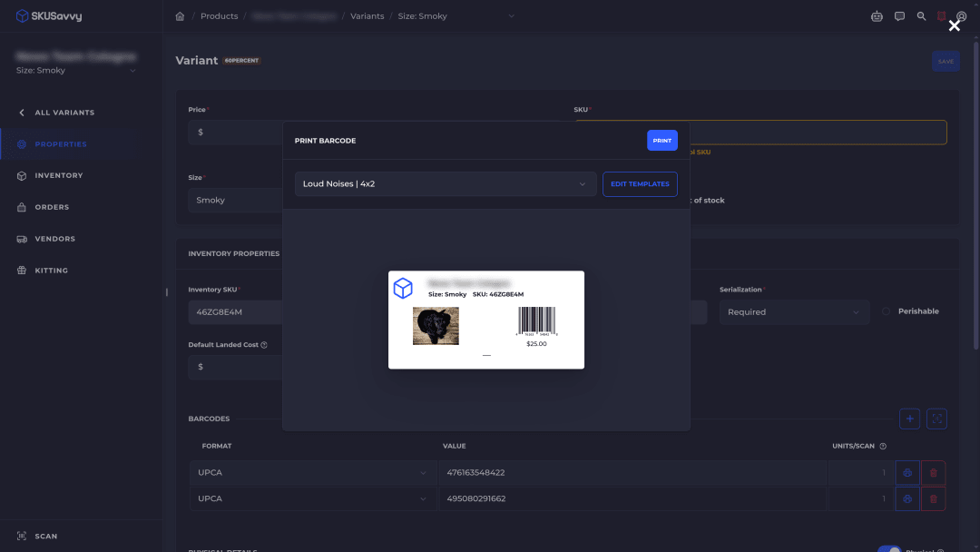Expand the Serialization Required dropdown
Screen dimensions: 980x552
pyautogui.click(x=794, y=312)
